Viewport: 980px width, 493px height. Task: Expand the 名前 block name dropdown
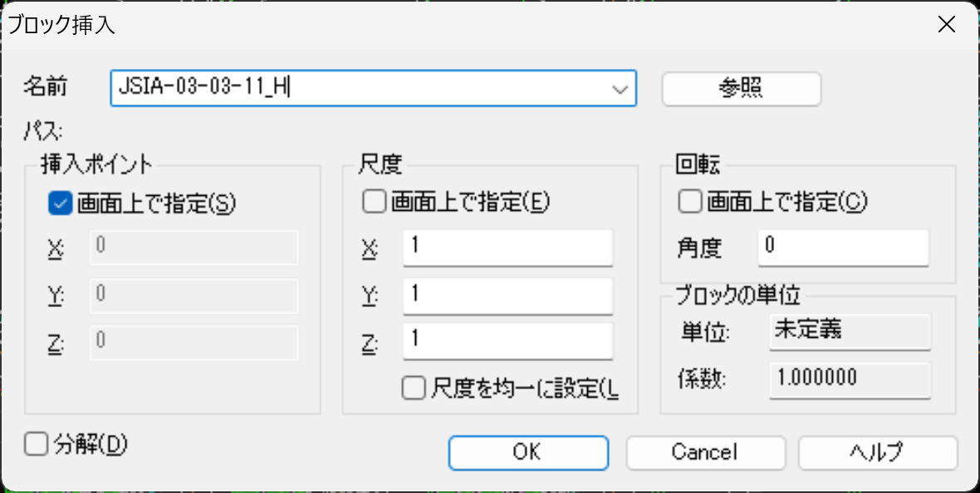619,88
